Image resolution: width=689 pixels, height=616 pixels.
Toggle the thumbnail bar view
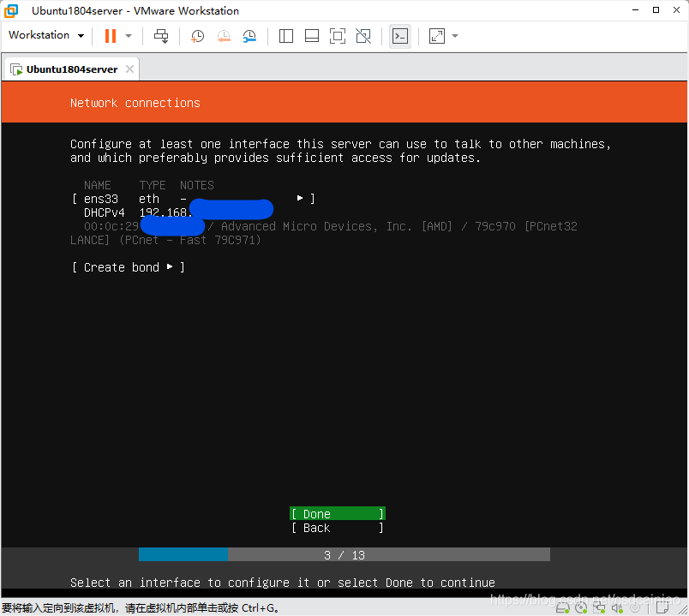pyautogui.click(x=312, y=36)
